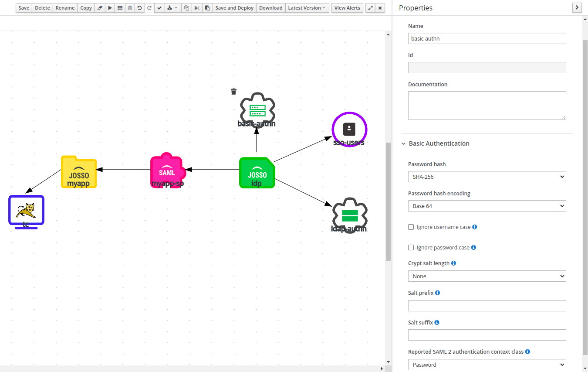Image resolution: width=588 pixels, height=372 pixels.
Task: Open the Crypt salt length dropdown
Action: click(x=487, y=276)
